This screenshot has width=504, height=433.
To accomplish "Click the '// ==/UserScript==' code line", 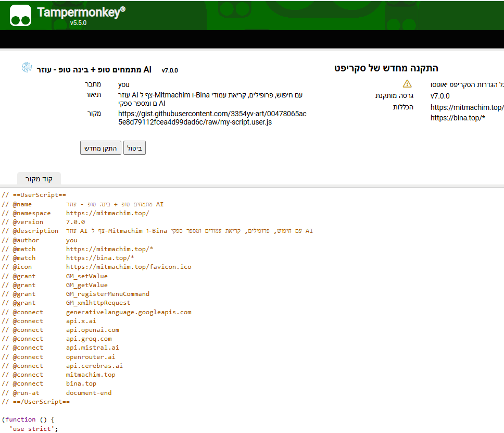I will (x=36, y=402).
